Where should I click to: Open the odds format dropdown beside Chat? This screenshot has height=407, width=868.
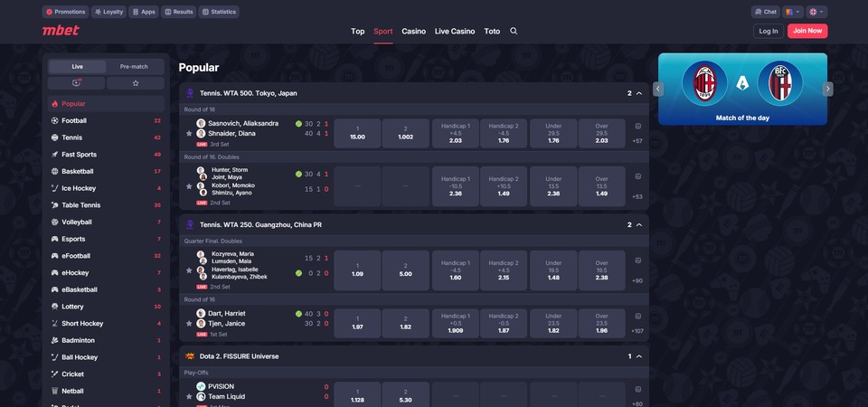pos(792,12)
